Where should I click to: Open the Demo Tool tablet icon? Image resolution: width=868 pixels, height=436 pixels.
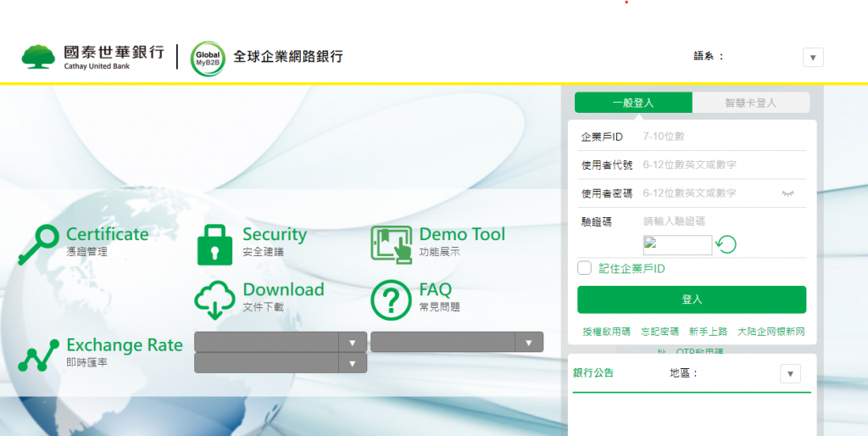[392, 243]
